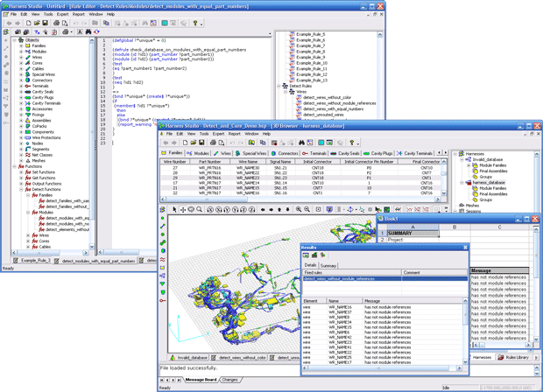Collapse harness_database node in Harnesses tree

click(462, 182)
